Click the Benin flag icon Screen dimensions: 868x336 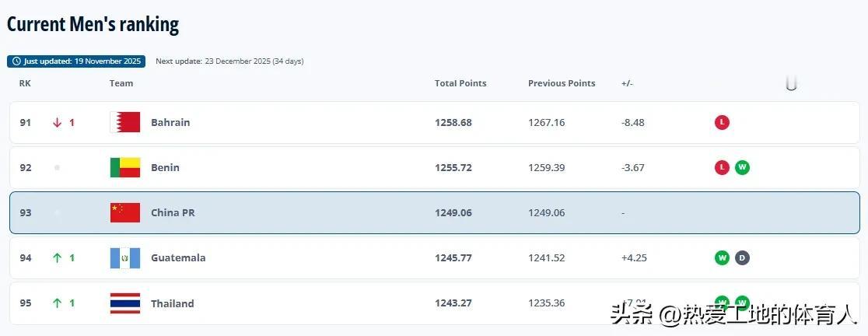pos(125,167)
